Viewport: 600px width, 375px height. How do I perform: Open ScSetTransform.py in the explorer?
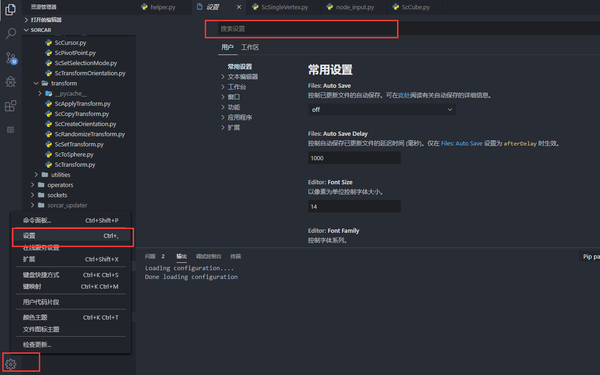pyautogui.click(x=79, y=144)
